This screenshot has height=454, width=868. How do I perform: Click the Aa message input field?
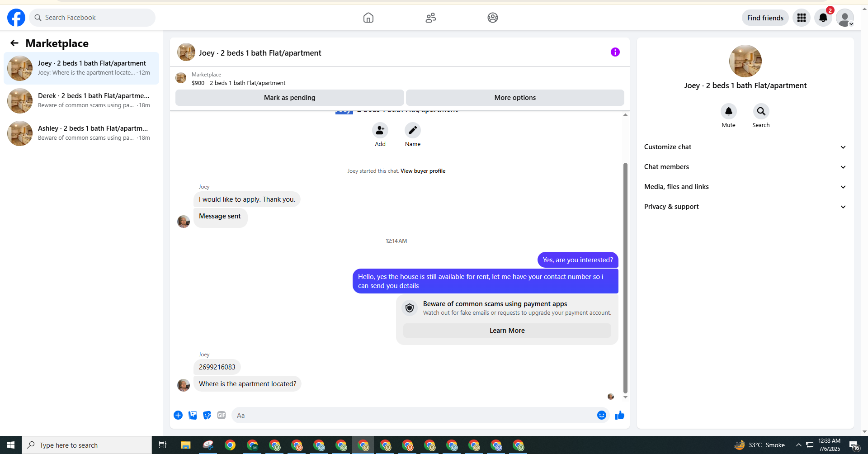(x=414, y=415)
